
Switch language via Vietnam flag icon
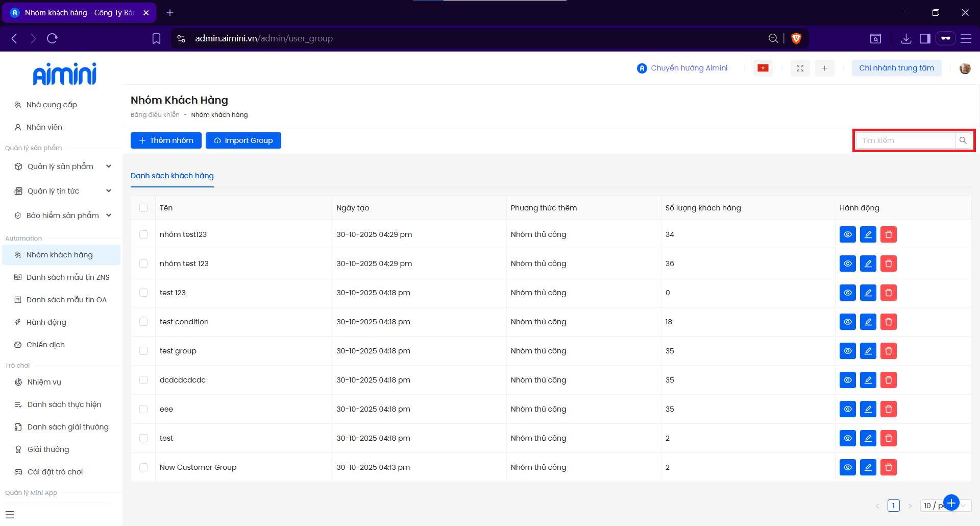[x=763, y=68]
